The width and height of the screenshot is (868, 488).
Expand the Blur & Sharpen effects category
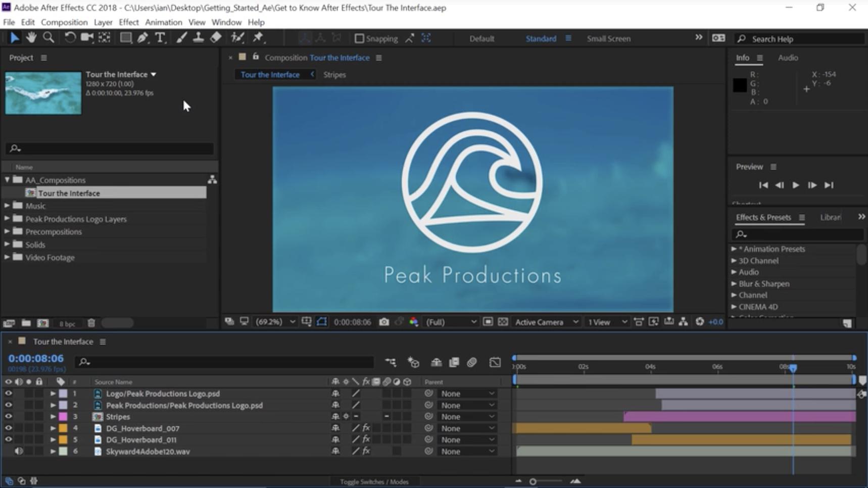734,283
